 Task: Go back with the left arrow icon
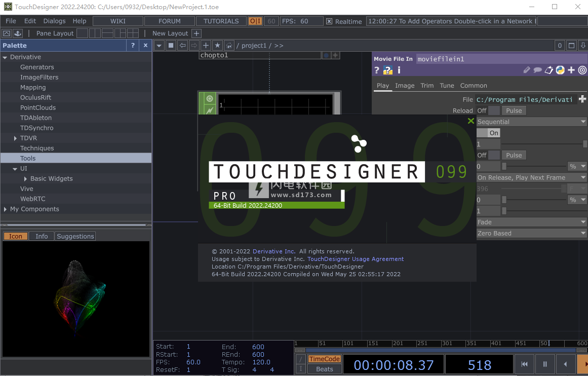pos(182,46)
